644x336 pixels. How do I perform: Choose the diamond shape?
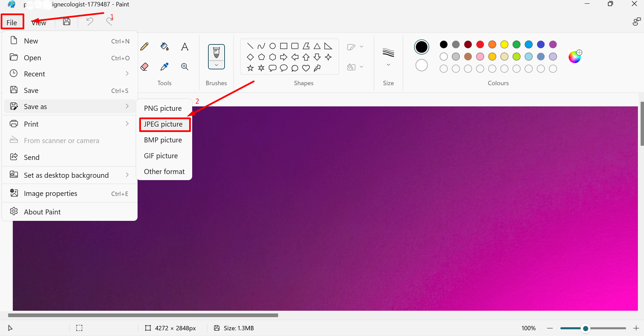[x=250, y=57]
